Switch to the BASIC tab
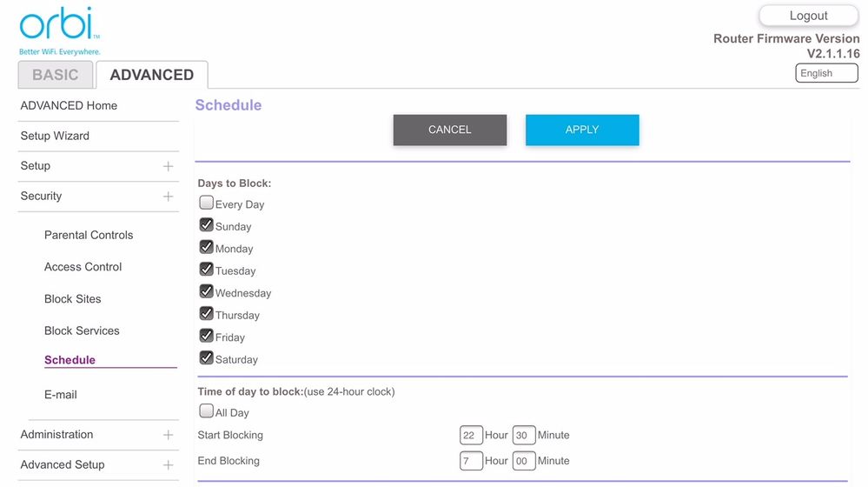This screenshot has width=868, height=487. (x=56, y=75)
